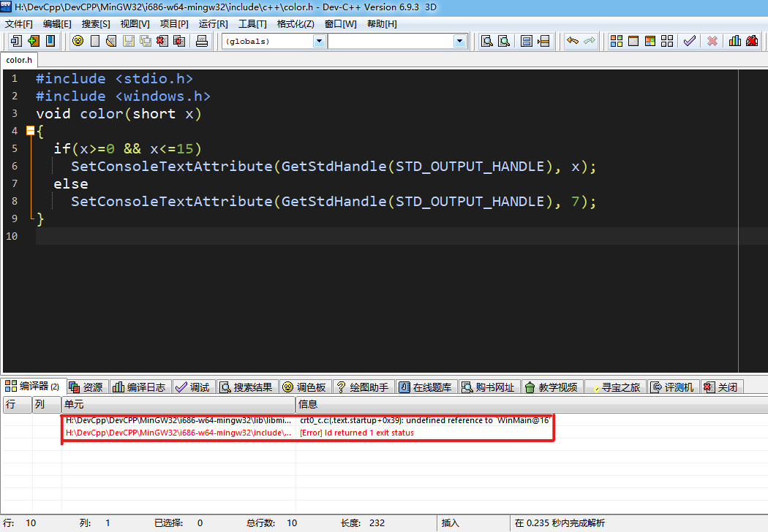Open the member selection dropdown beside globals
Screen dimensions: 768x532
pyautogui.click(x=460, y=41)
